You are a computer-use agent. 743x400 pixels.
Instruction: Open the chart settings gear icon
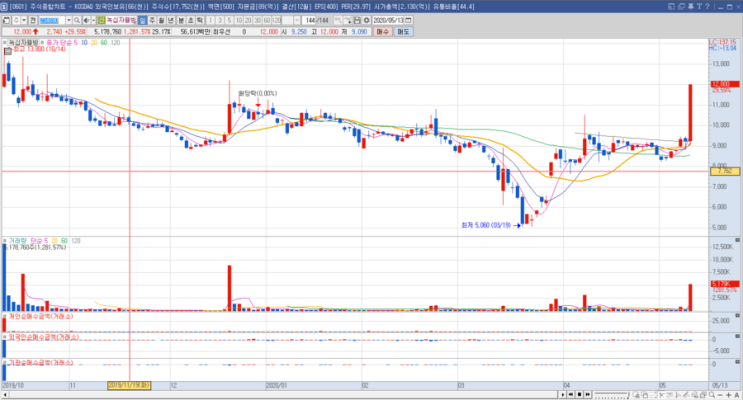point(366,20)
